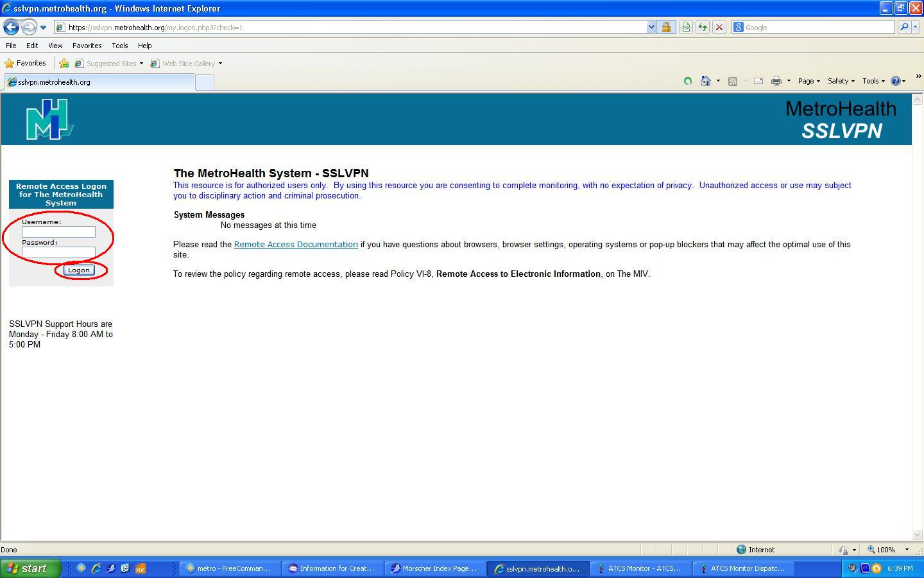This screenshot has height=578, width=924.
Task: Open the Page dropdown menu
Action: (809, 81)
